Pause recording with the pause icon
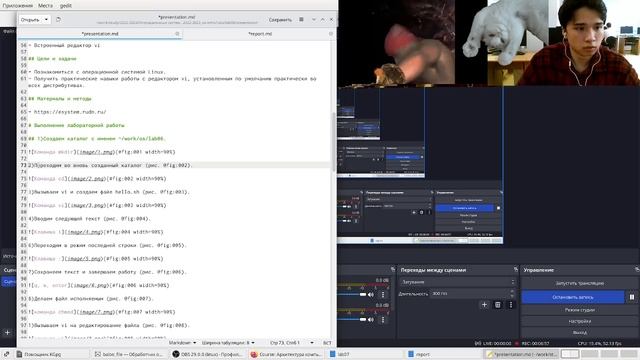 click(631, 297)
